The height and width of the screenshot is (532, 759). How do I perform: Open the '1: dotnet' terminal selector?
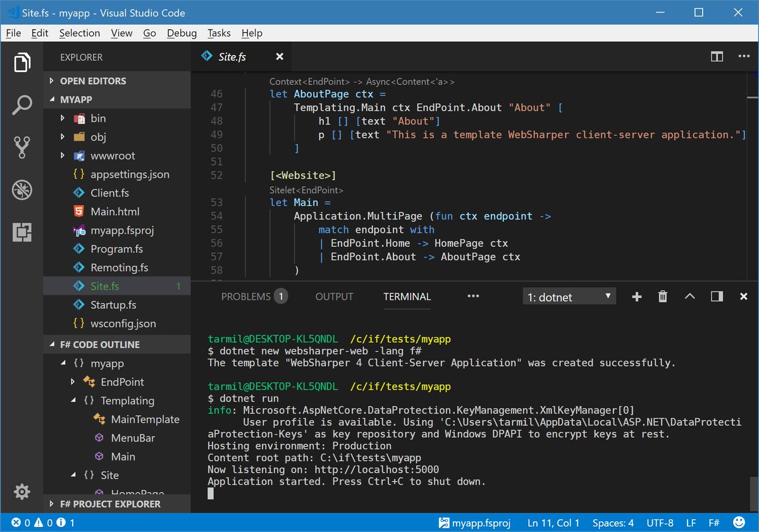click(568, 296)
